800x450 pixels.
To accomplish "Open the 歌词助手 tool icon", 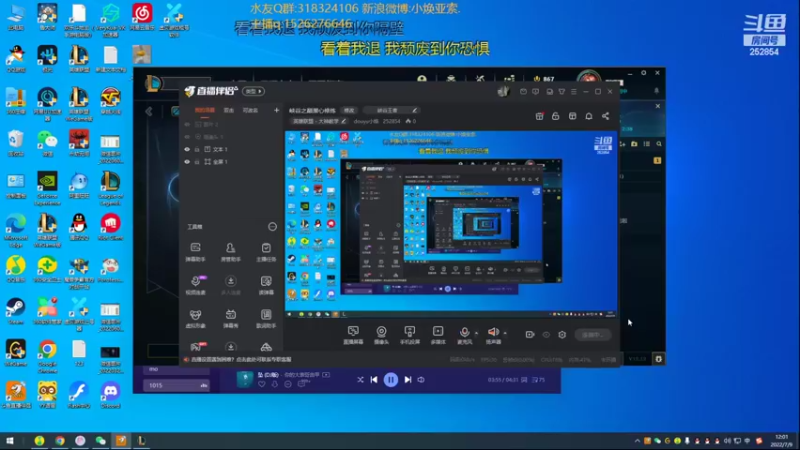I will [x=266, y=318].
